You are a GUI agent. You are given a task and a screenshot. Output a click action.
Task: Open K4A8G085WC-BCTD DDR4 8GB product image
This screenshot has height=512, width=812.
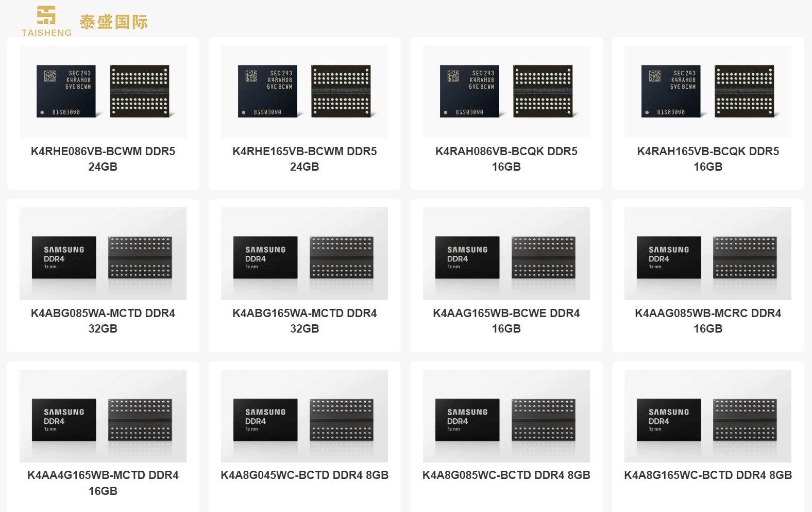pyautogui.click(x=506, y=416)
